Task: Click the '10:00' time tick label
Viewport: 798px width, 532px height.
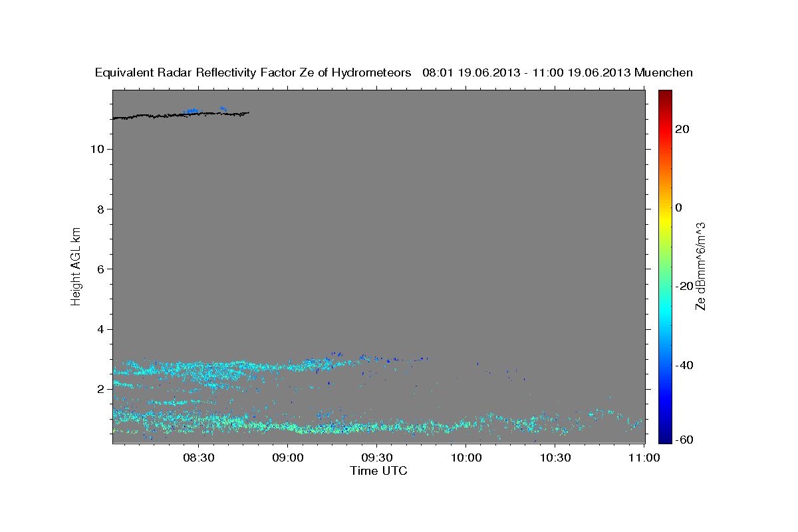Action: (466, 458)
